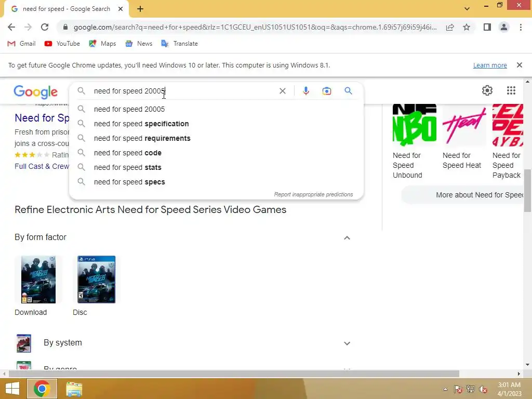Viewport: 532px width, 399px height.
Task: Click the Action Center flag tray icon
Action: click(458, 389)
